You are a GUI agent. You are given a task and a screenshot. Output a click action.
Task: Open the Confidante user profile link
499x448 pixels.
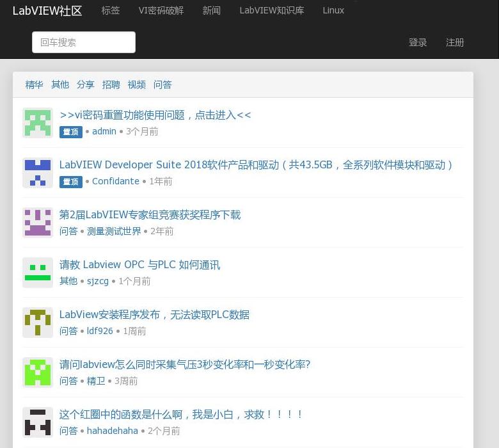tap(116, 181)
